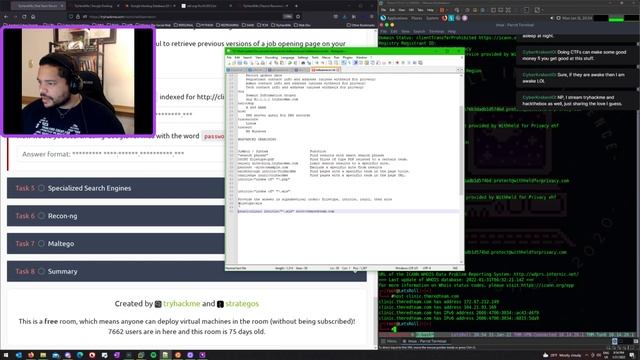
Task: Click the full screen icon in VMware toolbar
Action: (x=508, y=10)
